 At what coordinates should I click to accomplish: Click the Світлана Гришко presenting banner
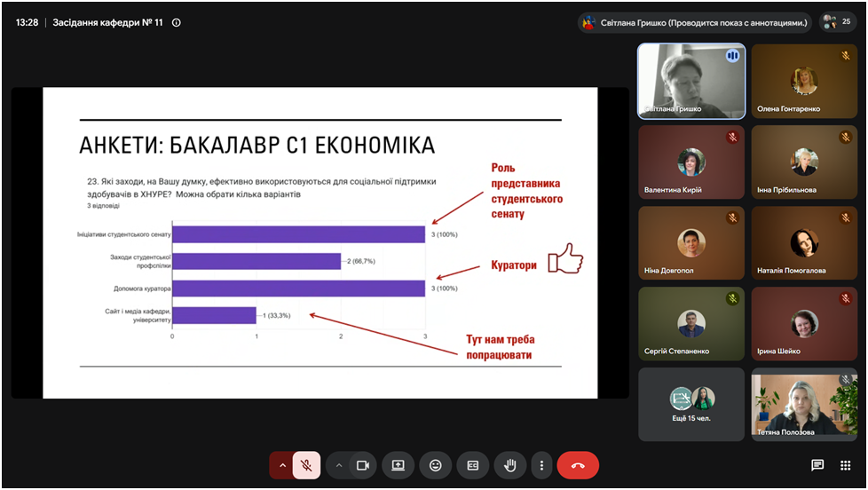pos(695,23)
